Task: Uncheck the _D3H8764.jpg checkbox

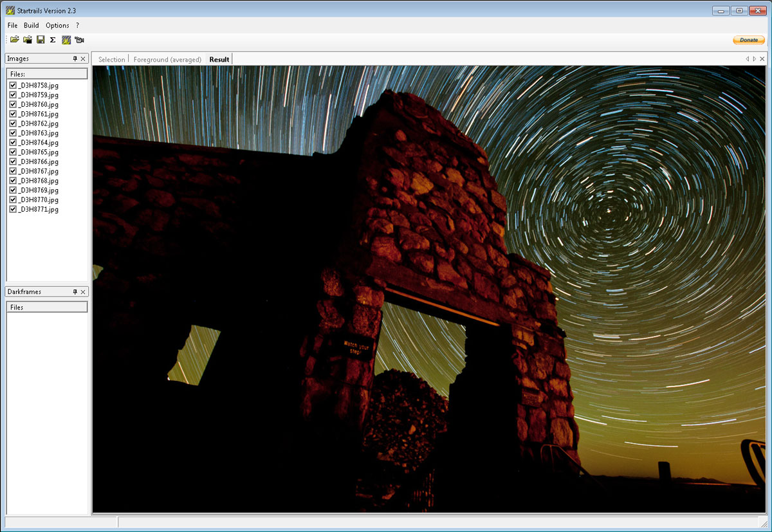Action: click(x=13, y=143)
